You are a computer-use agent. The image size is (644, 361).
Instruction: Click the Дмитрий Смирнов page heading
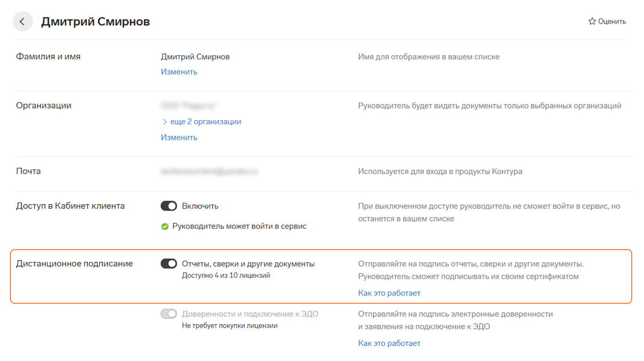point(95,22)
